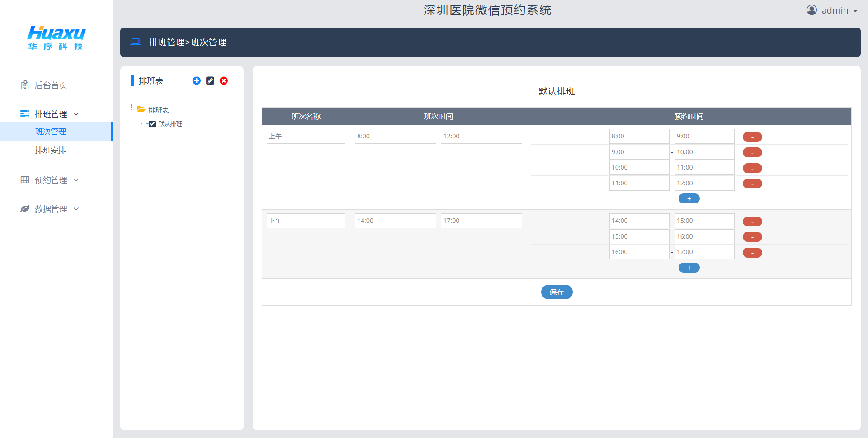
Task: Select the 排班表 folder in tree
Action: 158,110
